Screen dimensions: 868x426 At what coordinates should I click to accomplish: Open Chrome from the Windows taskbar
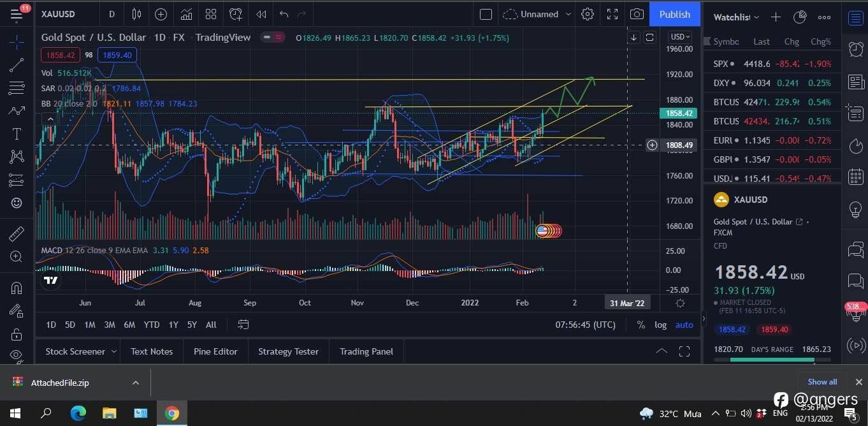pyautogui.click(x=171, y=413)
